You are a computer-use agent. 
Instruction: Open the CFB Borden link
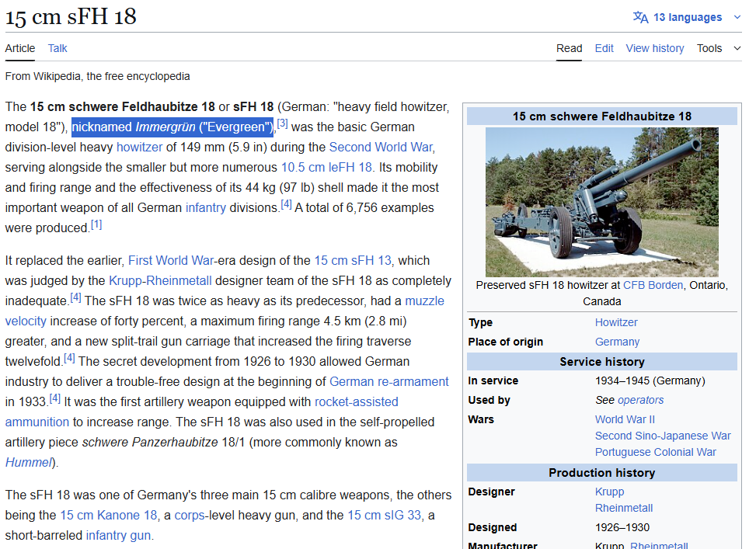click(x=653, y=285)
